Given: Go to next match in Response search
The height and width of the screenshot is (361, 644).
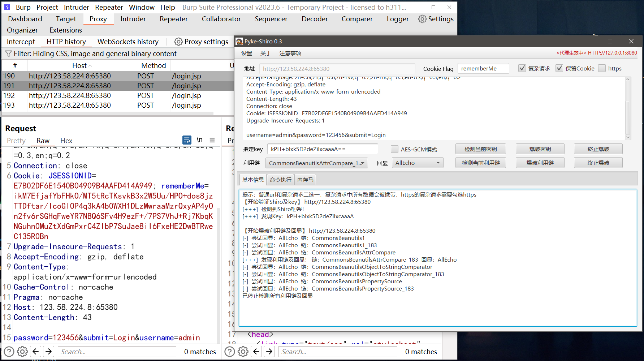Looking at the screenshot, I should pyautogui.click(x=269, y=351).
